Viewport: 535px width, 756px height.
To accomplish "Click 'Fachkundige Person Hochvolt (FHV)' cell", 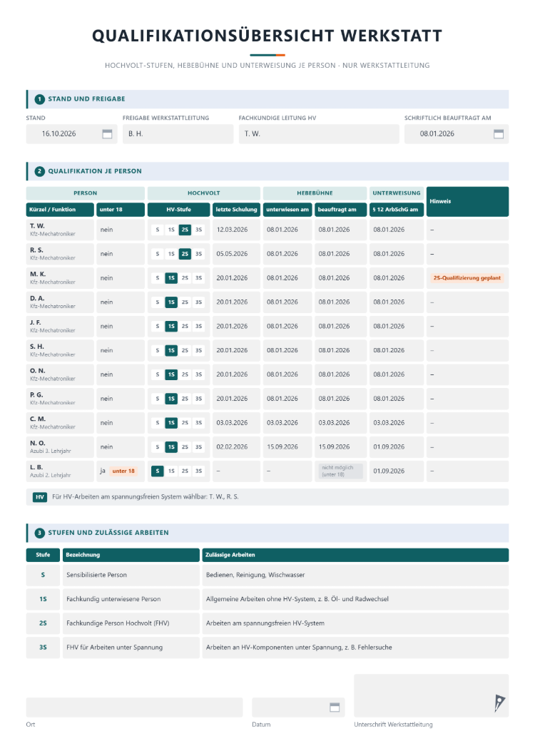I will click(131, 623).
